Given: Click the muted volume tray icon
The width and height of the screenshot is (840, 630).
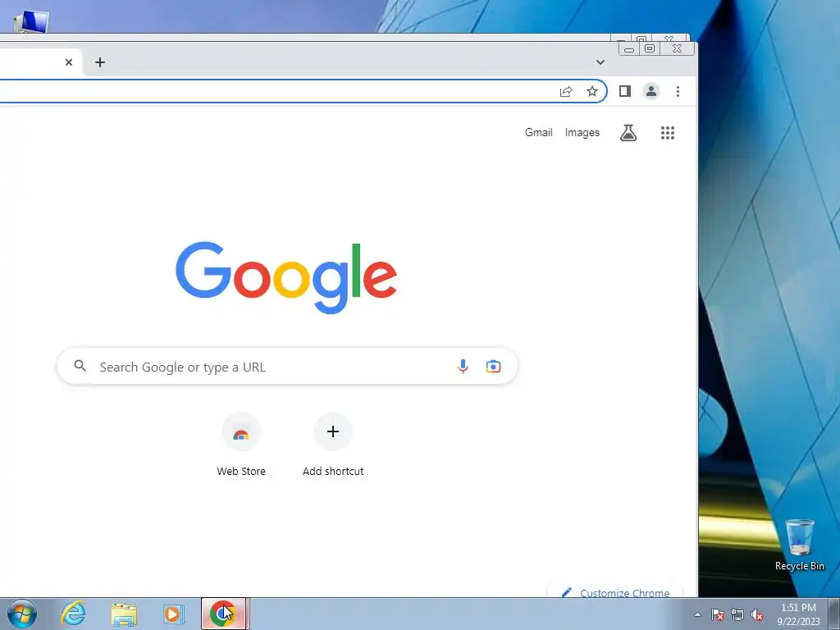Looking at the screenshot, I should (757, 614).
